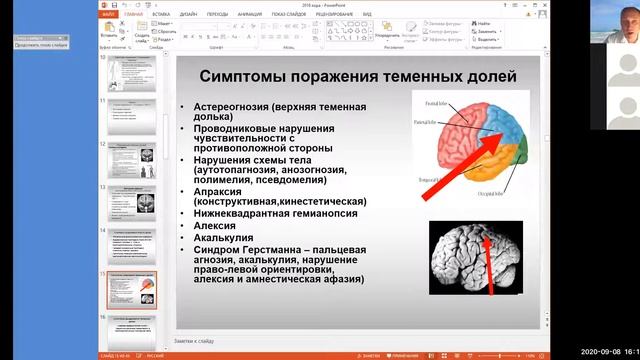Click the slide title 'Симптомы поражения теменных долей'

coord(358,76)
